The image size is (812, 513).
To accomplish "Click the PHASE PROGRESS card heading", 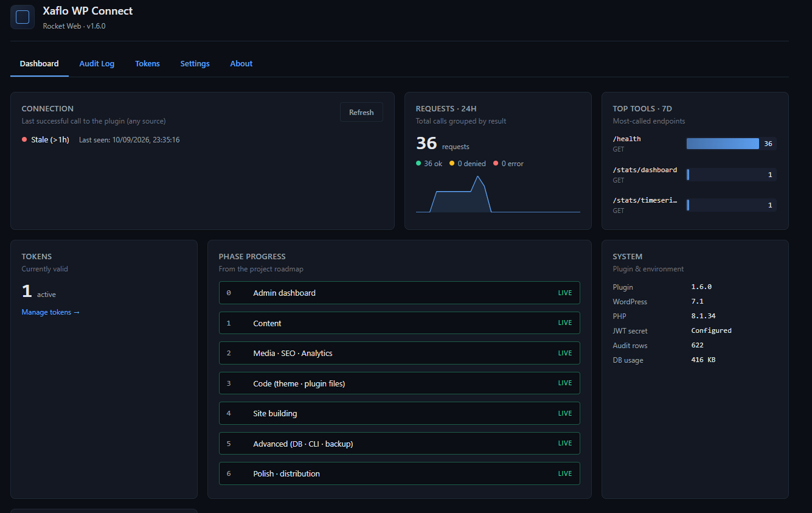I will pos(252,257).
